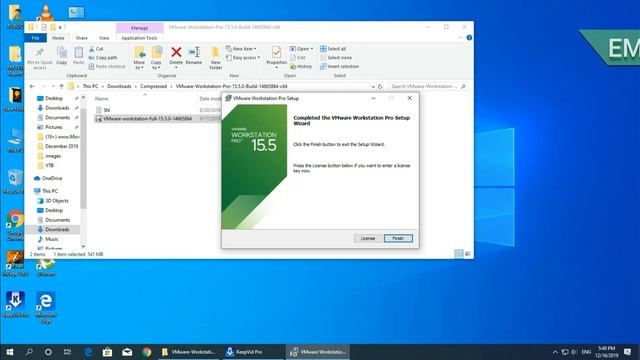640x360 pixels.
Task: Click the License button in Setup wizard
Action: [368, 238]
